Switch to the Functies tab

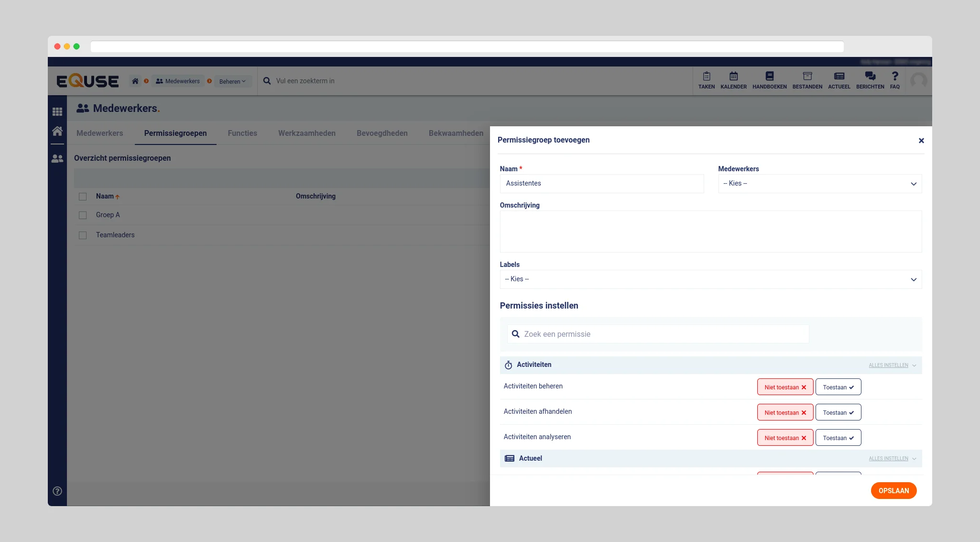[242, 133]
